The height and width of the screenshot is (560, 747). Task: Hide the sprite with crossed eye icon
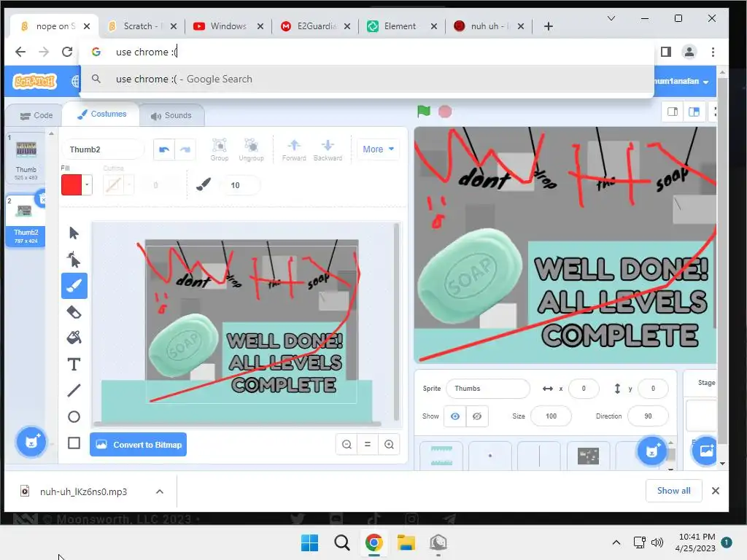coord(477,416)
